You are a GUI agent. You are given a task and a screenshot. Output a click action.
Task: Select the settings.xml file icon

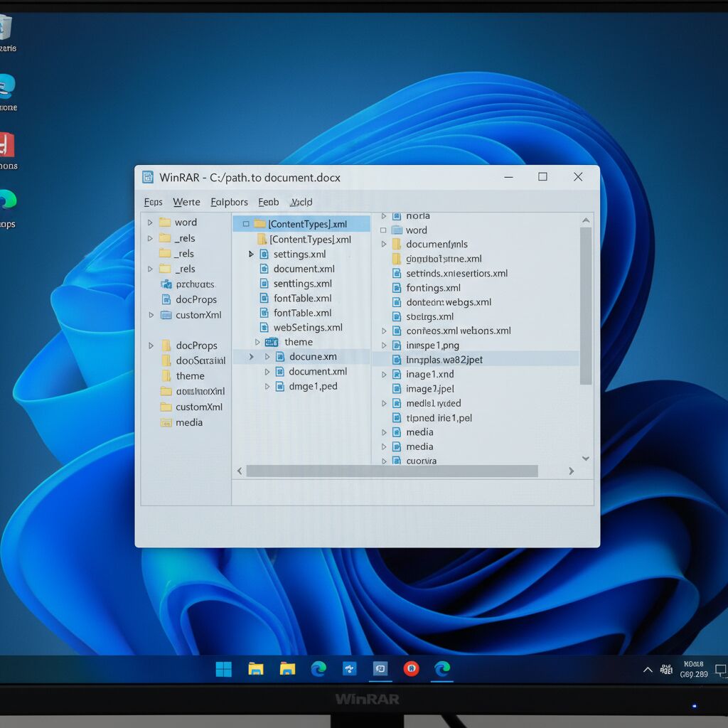(x=264, y=255)
